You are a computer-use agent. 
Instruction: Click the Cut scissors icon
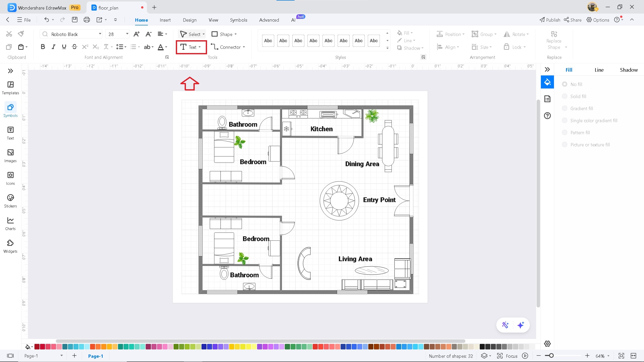[x=9, y=34]
